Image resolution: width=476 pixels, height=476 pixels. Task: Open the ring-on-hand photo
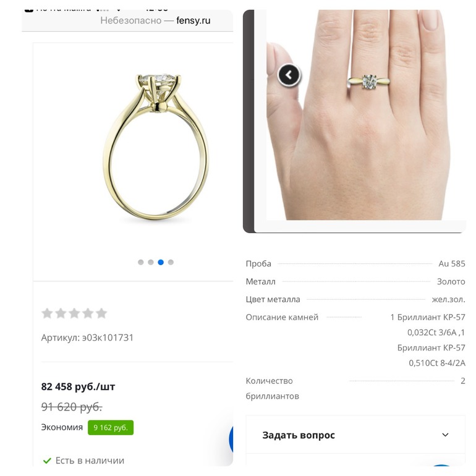pyautogui.click(x=358, y=115)
